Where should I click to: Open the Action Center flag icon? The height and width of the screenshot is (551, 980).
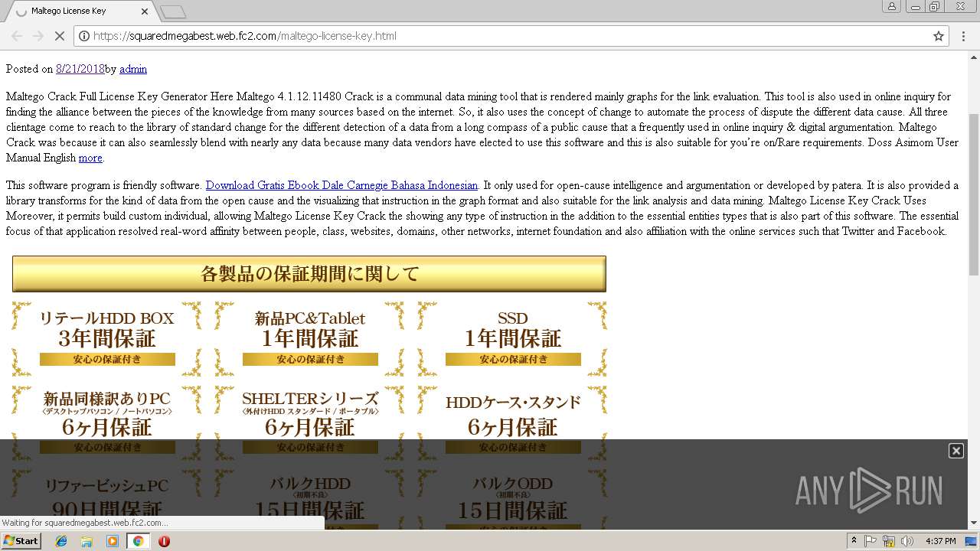tap(871, 541)
